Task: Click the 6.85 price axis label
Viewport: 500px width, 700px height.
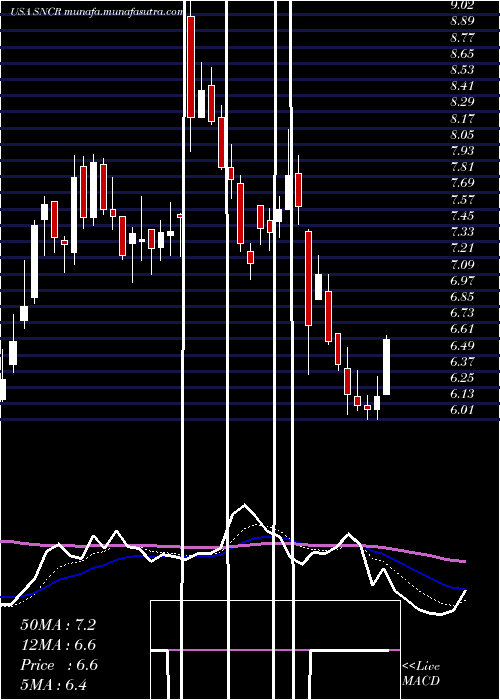Action: point(462,297)
